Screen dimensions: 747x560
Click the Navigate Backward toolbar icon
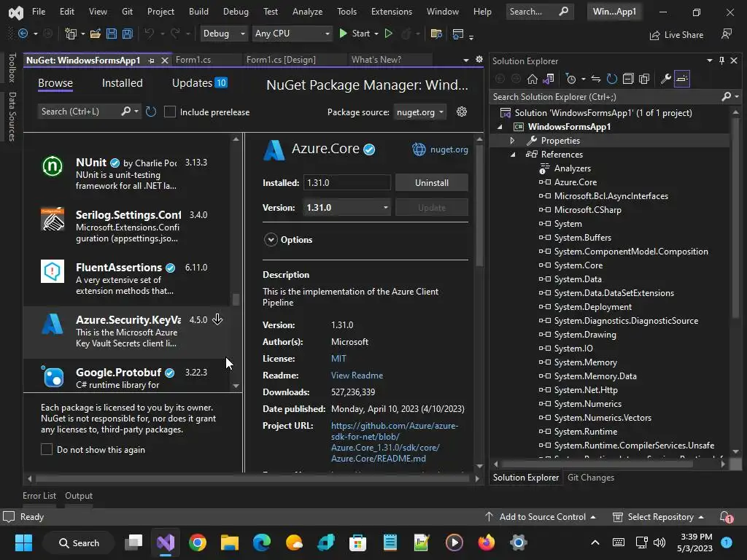point(23,34)
